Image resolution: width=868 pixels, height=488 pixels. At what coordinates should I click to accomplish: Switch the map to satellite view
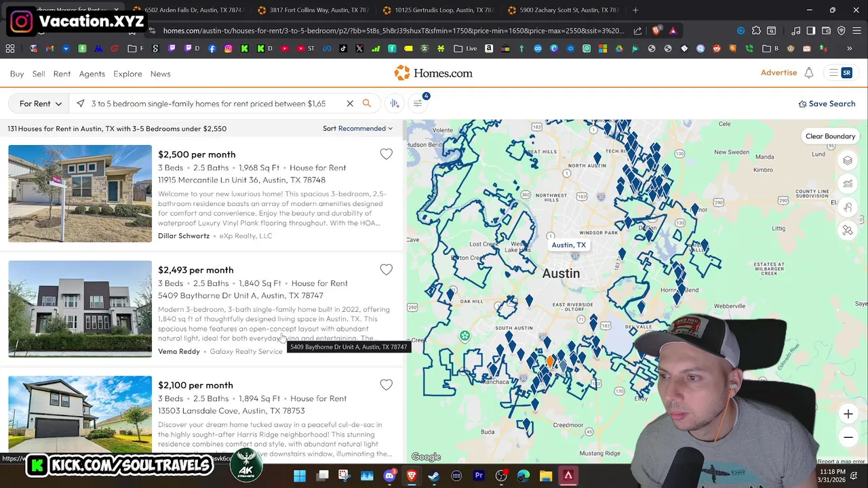coord(848,230)
